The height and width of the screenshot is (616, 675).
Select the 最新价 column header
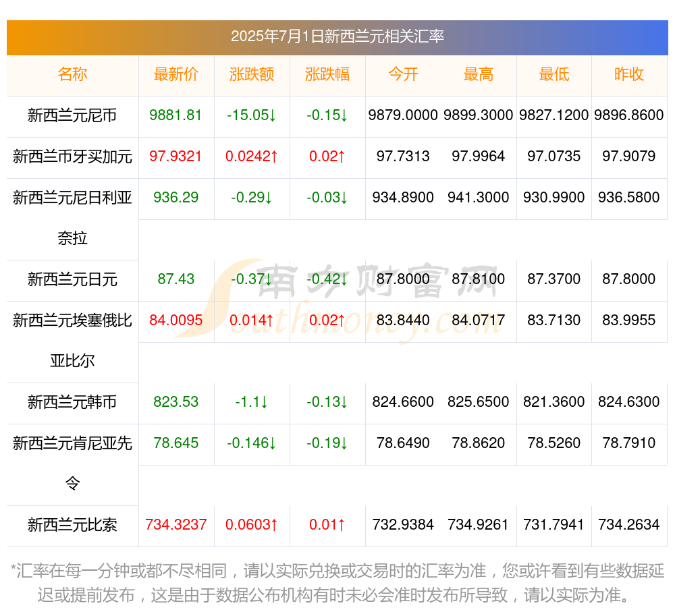pos(175,74)
